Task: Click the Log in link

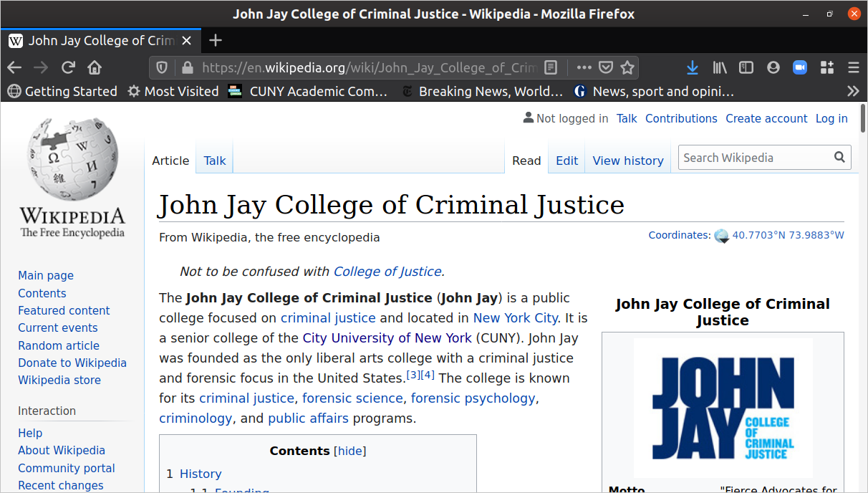Action: point(831,118)
